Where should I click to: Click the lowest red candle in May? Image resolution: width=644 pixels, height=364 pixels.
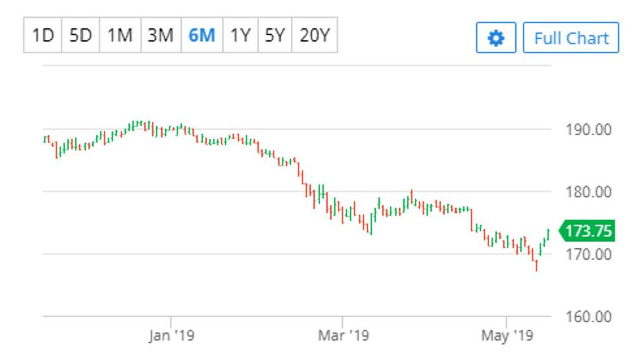coord(537,266)
